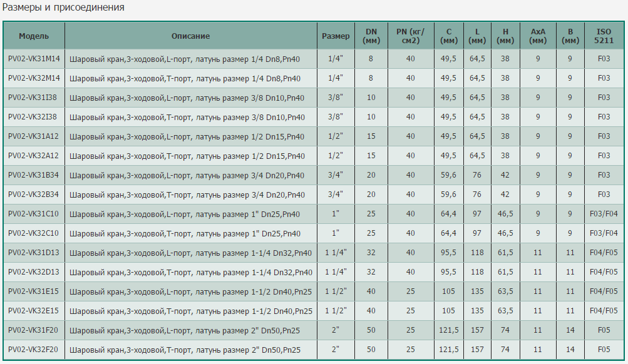Click the 'L (мм)' column header
The height and width of the screenshot is (364, 628).
477,36
